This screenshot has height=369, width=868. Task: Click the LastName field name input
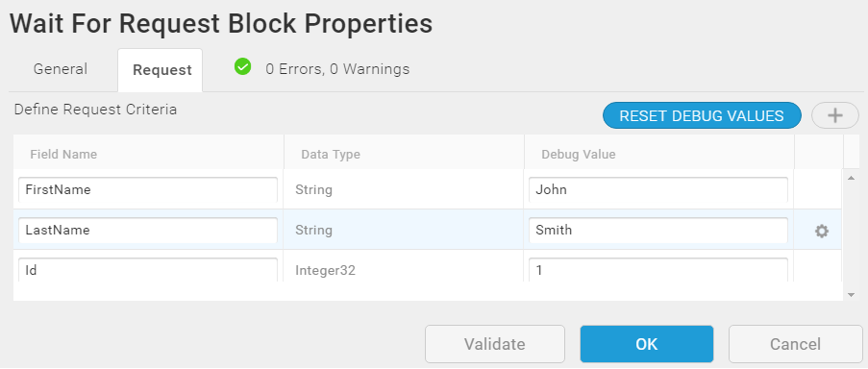[x=148, y=230]
